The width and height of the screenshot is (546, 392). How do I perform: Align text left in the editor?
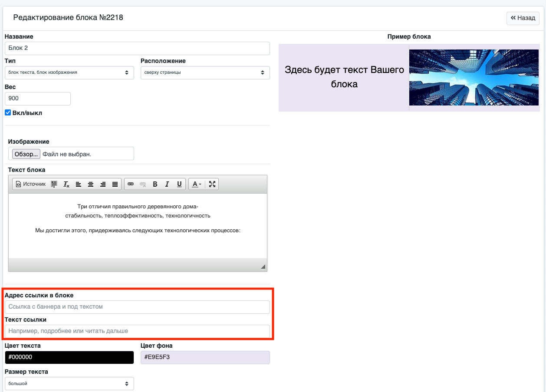pos(79,184)
